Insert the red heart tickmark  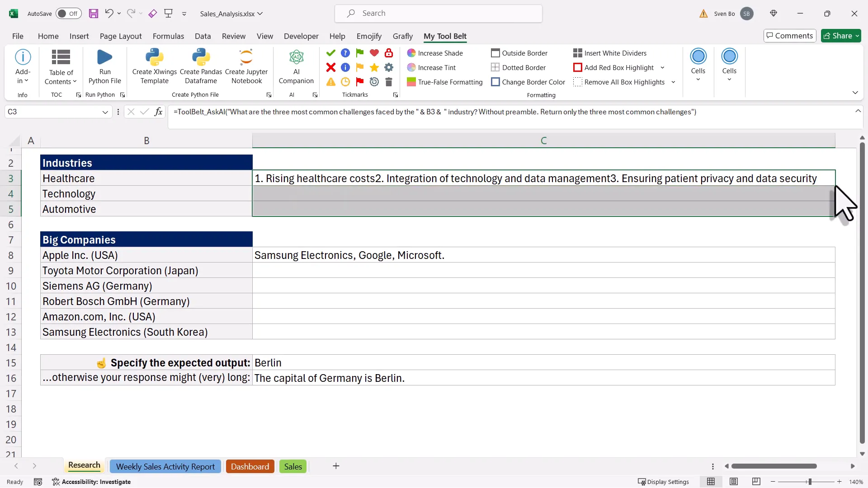[374, 53]
